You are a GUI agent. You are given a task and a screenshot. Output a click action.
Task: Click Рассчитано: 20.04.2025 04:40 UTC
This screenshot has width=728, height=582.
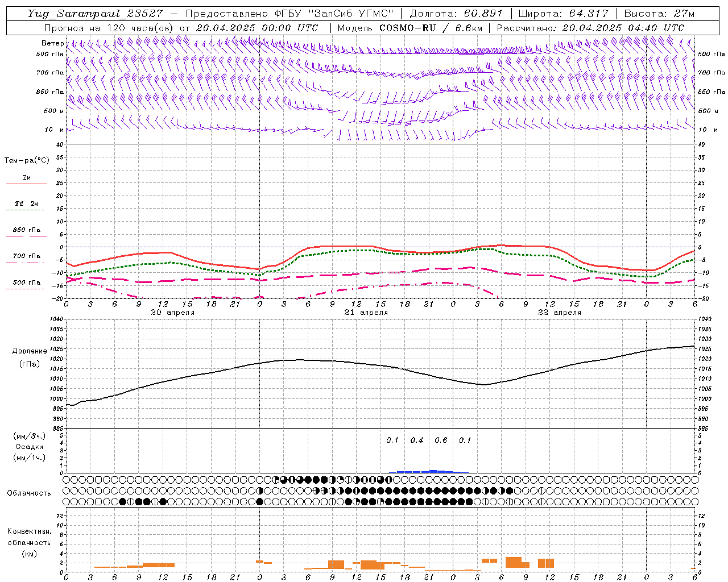coord(590,28)
